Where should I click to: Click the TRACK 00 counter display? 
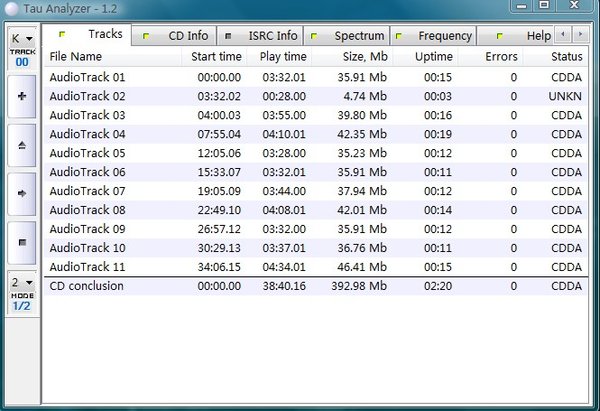(x=22, y=58)
